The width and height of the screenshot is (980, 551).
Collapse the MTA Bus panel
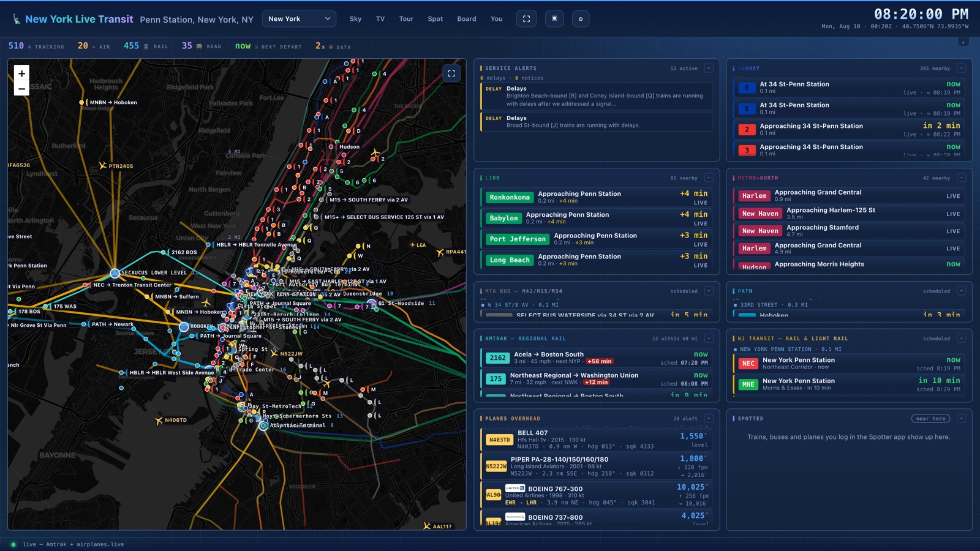click(709, 291)
